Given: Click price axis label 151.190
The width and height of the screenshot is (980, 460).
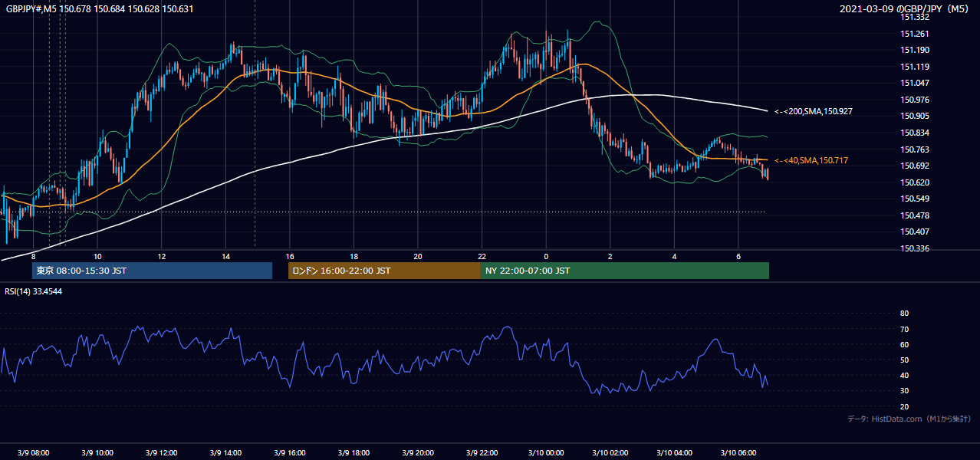Looking at the screenshot, I should (x=915, y=50).
